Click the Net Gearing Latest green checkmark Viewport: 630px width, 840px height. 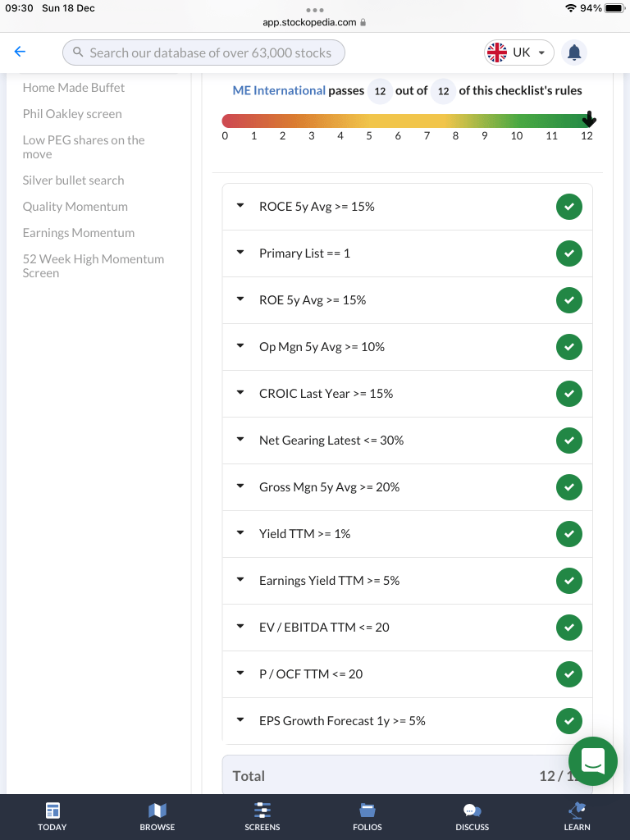tap(568, 441)
